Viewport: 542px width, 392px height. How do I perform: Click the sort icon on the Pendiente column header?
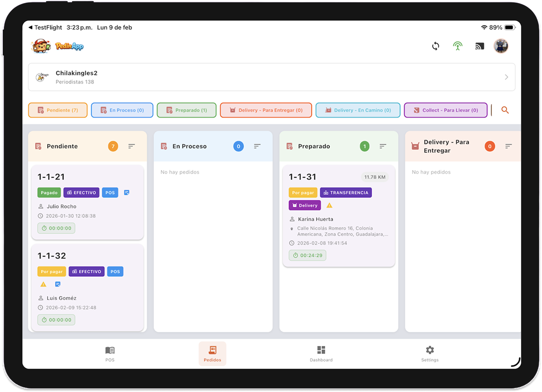pos(132,146)
